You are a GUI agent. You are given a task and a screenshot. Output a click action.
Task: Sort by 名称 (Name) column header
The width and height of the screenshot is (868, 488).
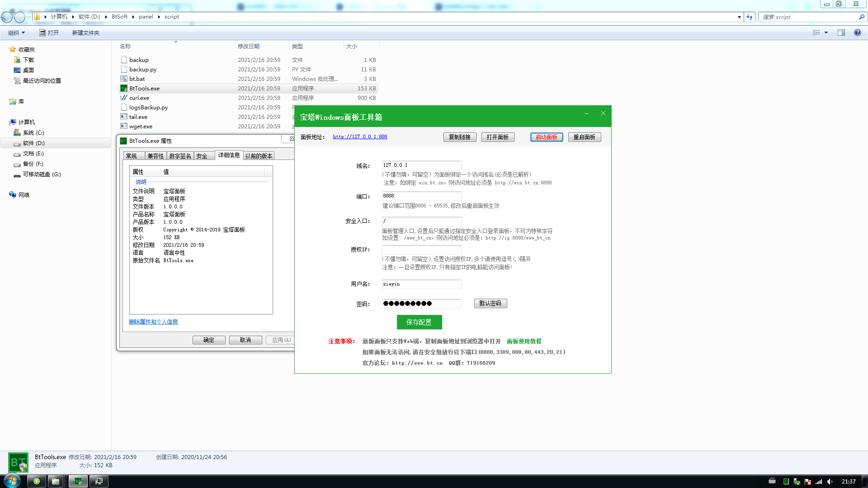(125, 47)
